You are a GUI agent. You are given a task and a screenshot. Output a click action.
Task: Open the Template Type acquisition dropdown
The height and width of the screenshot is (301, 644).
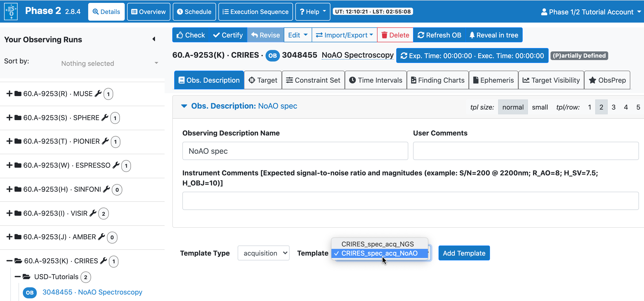click(263, 253)
